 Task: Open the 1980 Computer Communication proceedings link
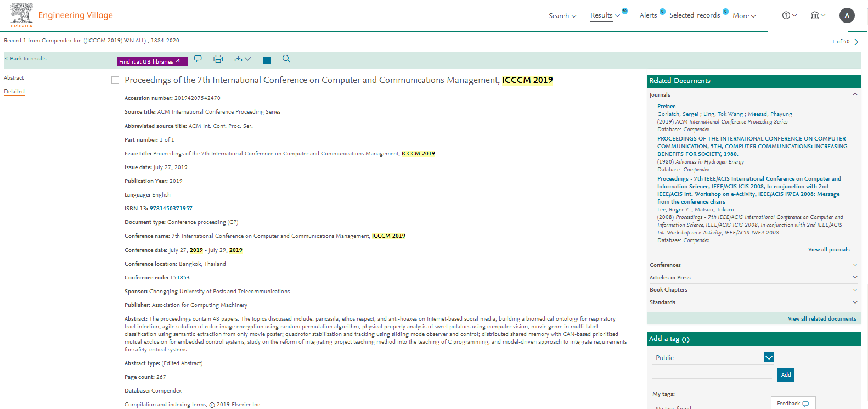752,147
